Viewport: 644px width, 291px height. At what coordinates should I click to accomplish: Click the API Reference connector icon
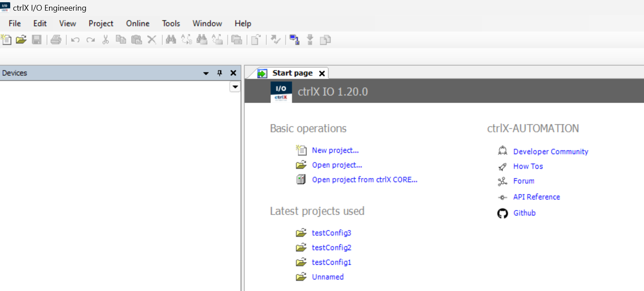point(503,197)
